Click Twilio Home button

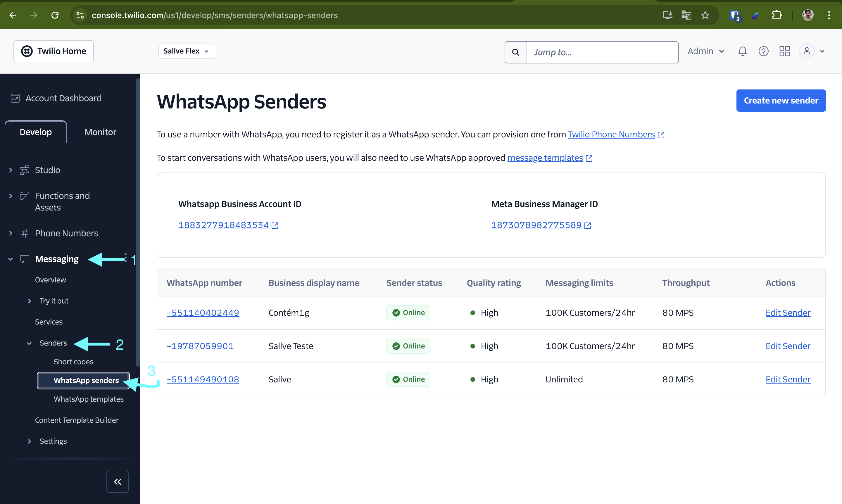point(54,51)
